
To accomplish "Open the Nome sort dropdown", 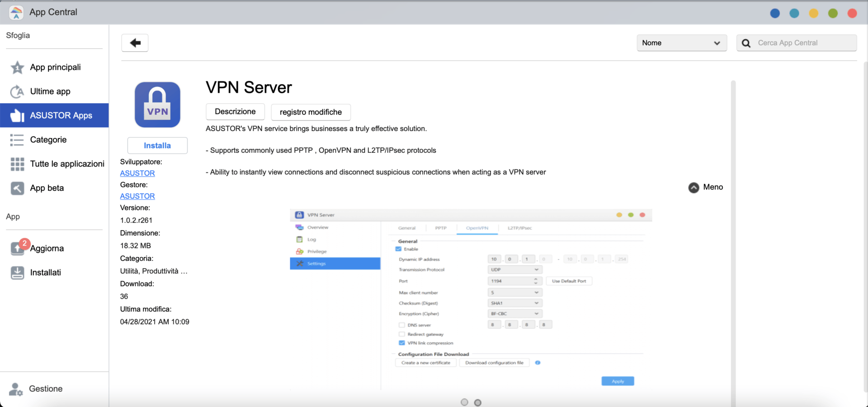I will tap(681, 43).
